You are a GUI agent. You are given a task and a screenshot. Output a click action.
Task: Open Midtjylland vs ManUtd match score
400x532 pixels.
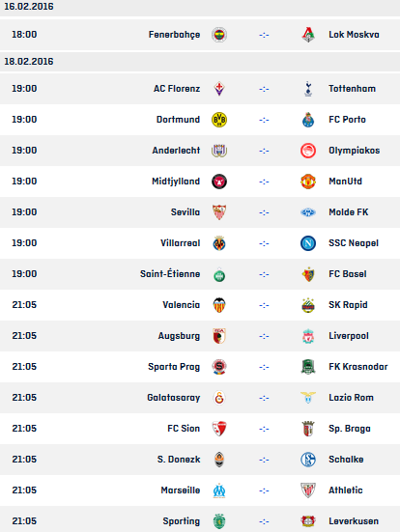(264, 182)
